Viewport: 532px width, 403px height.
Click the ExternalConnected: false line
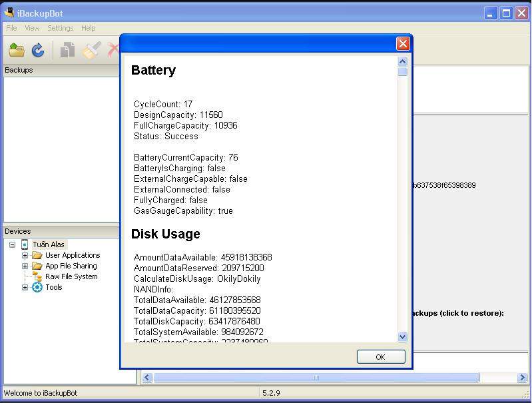[182, 189]
